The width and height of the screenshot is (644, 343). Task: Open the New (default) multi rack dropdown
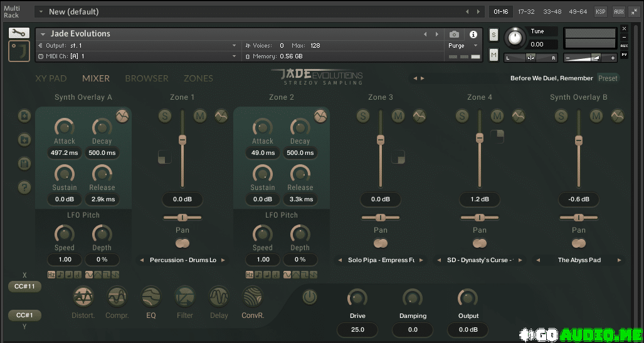41,11
